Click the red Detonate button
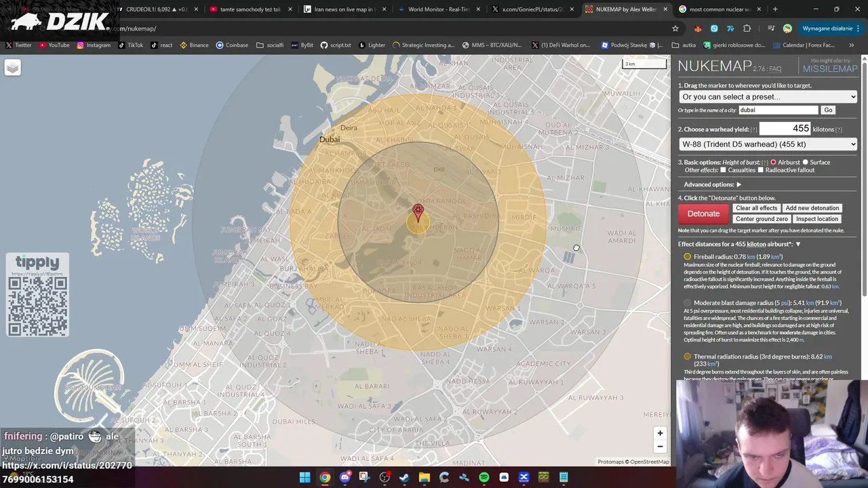The height and width of the screenshot is (488, 868). (x=703, y=213)
